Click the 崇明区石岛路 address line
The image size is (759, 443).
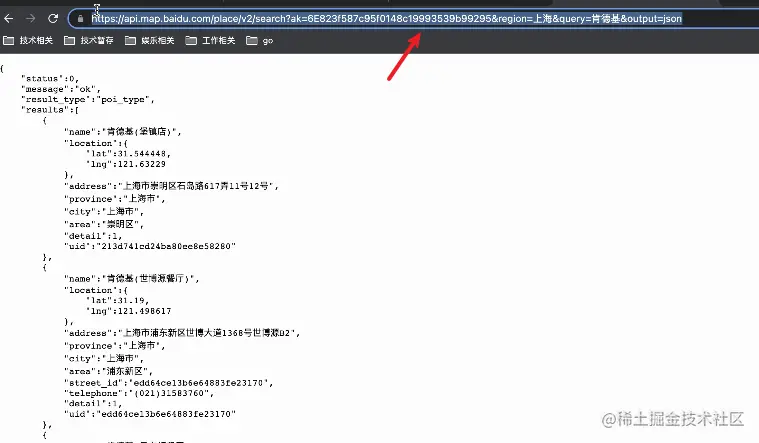(171, 186)
